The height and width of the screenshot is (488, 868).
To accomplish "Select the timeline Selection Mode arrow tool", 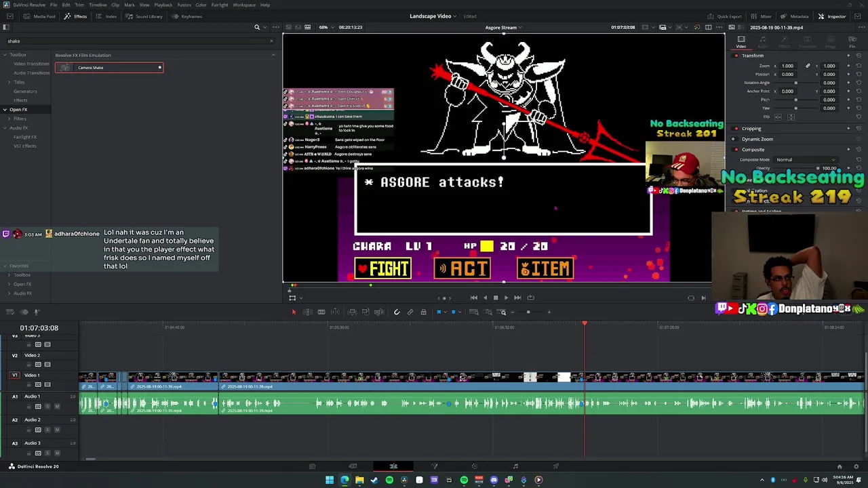I will coord(294,312).
